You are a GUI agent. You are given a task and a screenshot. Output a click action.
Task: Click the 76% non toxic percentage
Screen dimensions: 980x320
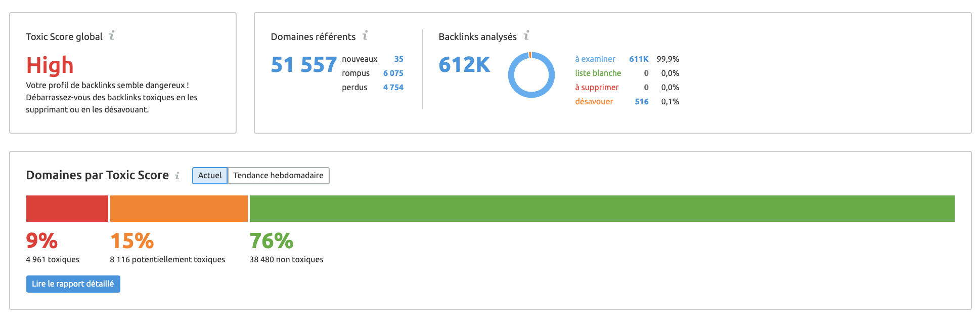coord(272,241)
